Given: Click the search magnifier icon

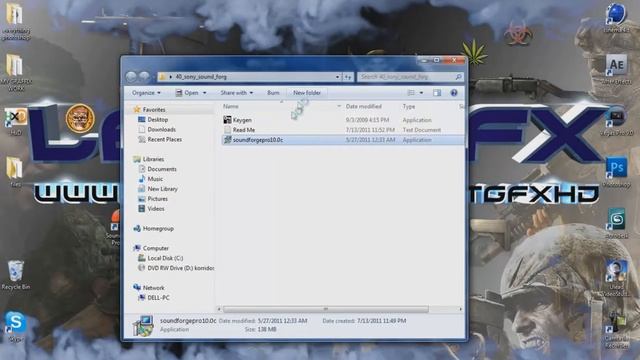Looking at the screenshot, I should 458,77.
